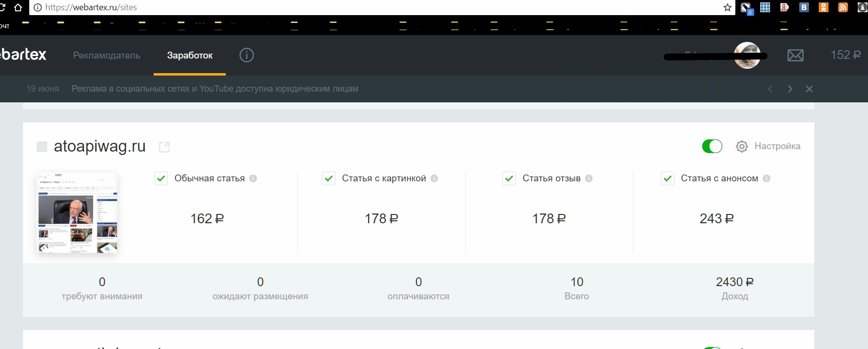The image size is (868, 349).
Task: View site info icon in the address bar
Action: point(38,7)
